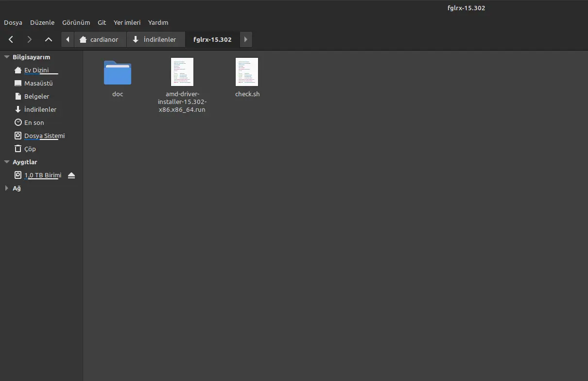The image size is (588, 381).
Task: Select the fglrx-15.302 breadcrumb
Action: [x=212, y=39]
